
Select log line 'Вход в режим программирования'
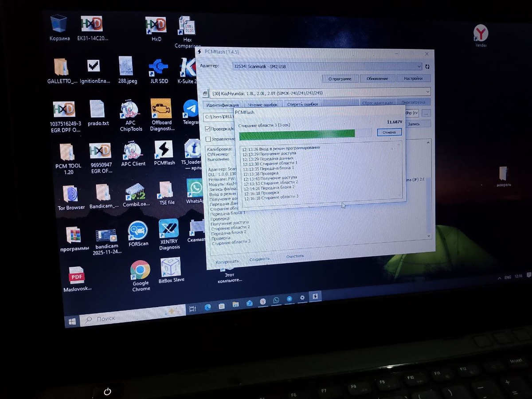(x=281, y=148)
